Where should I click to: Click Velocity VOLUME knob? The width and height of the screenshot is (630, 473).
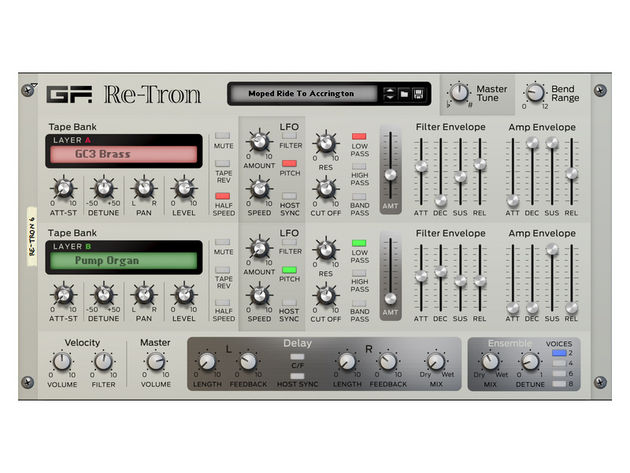pos(62,361)
